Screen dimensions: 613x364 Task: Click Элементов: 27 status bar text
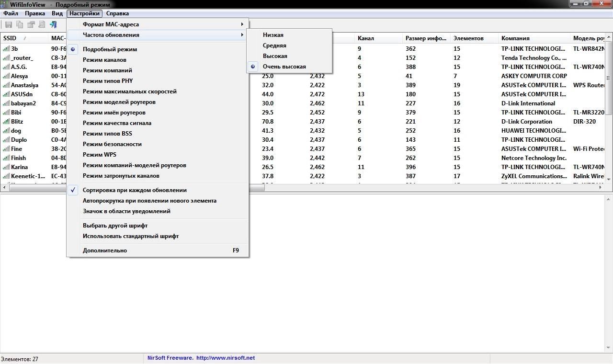pos(20,359)
